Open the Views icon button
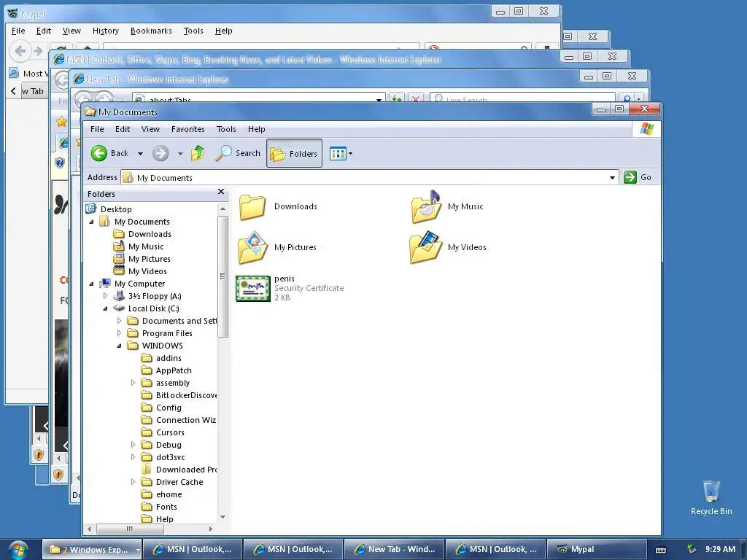 (x=338, y=153)
